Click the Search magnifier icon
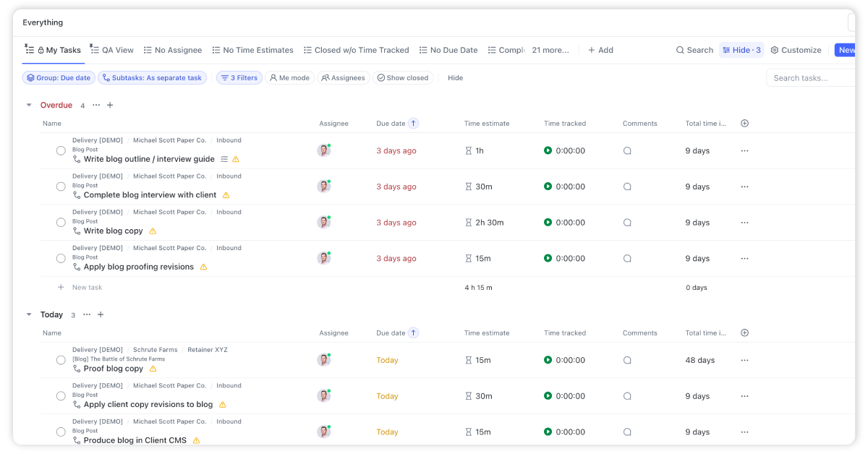 pyautogui.click(x=680, y=50)
